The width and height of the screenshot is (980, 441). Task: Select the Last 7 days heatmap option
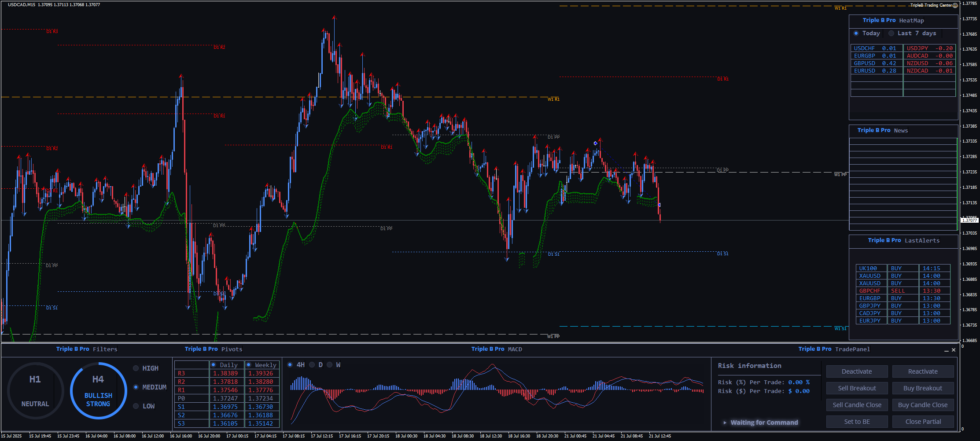891,33
